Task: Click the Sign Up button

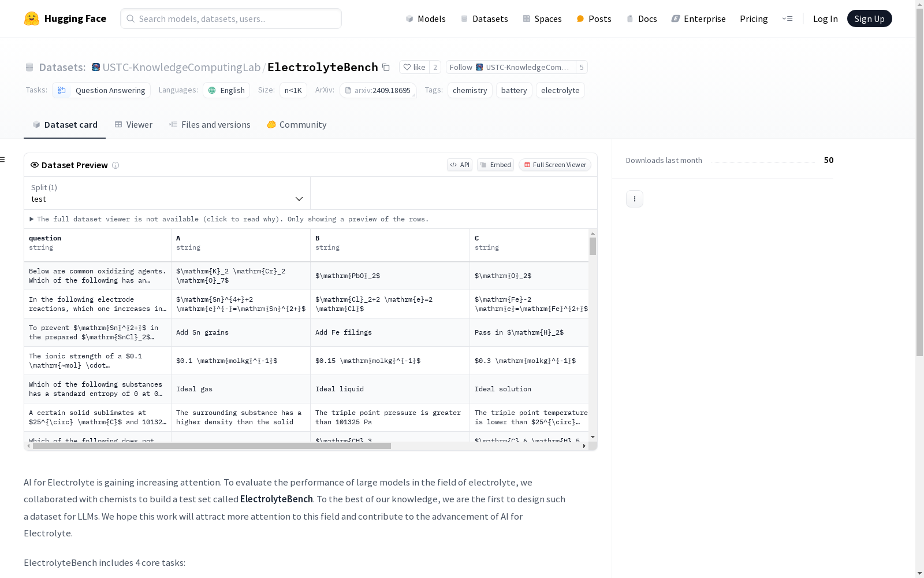Action: 869,18
